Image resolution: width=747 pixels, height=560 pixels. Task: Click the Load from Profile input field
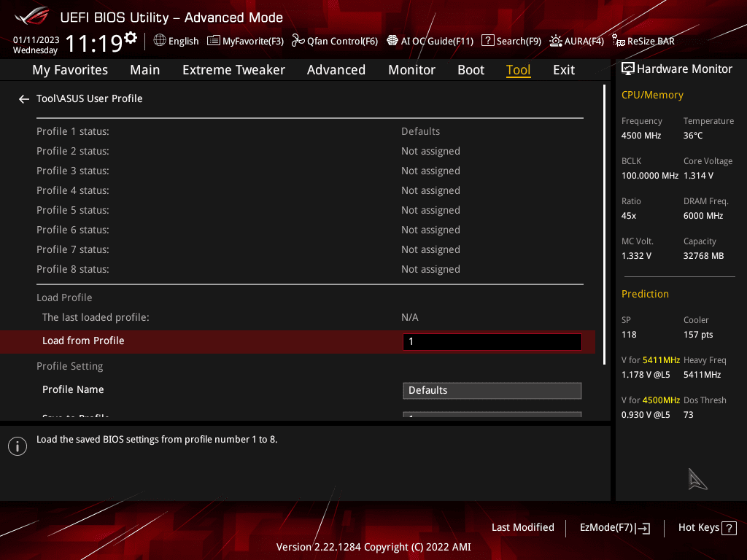click(x=492, y=342)
